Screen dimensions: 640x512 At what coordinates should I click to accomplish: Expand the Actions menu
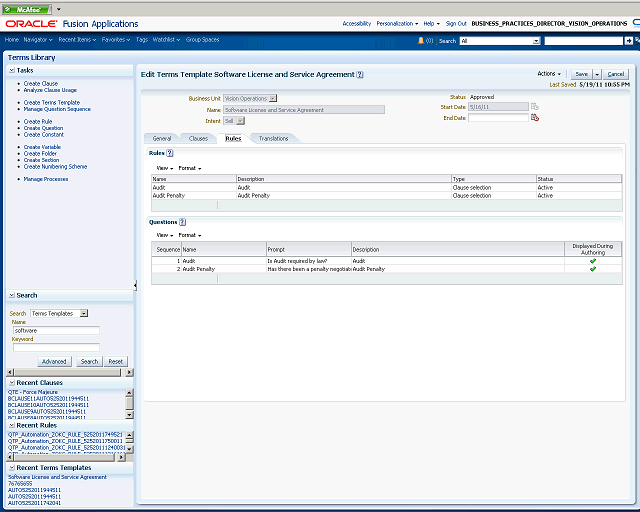[x=549, y=74]
